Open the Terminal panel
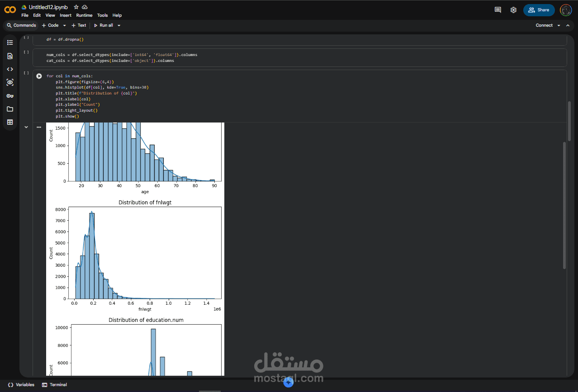 click(x=54, y=385)
